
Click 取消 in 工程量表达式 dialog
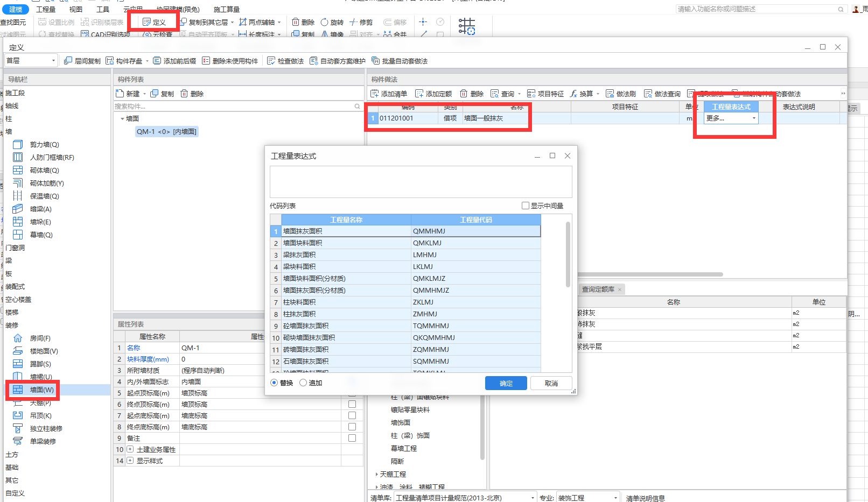tap(551, 383)
